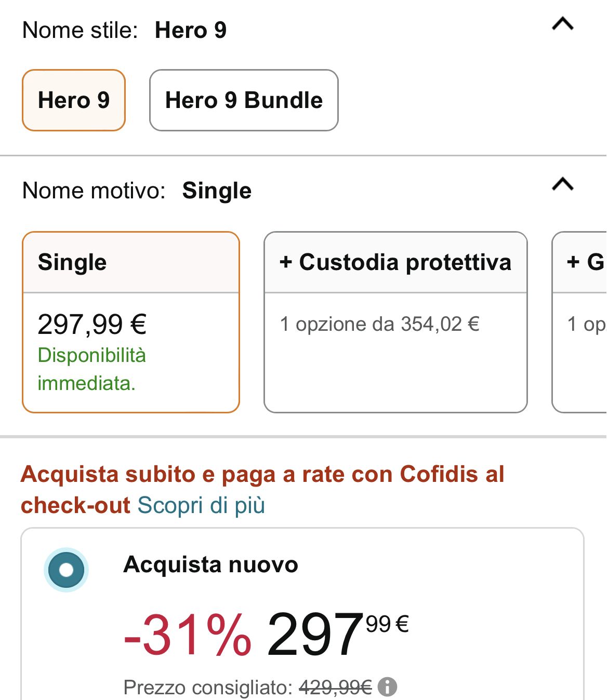
Task: Tap the Cofidis installment payment heading
Action: click(x=262, y=475)
